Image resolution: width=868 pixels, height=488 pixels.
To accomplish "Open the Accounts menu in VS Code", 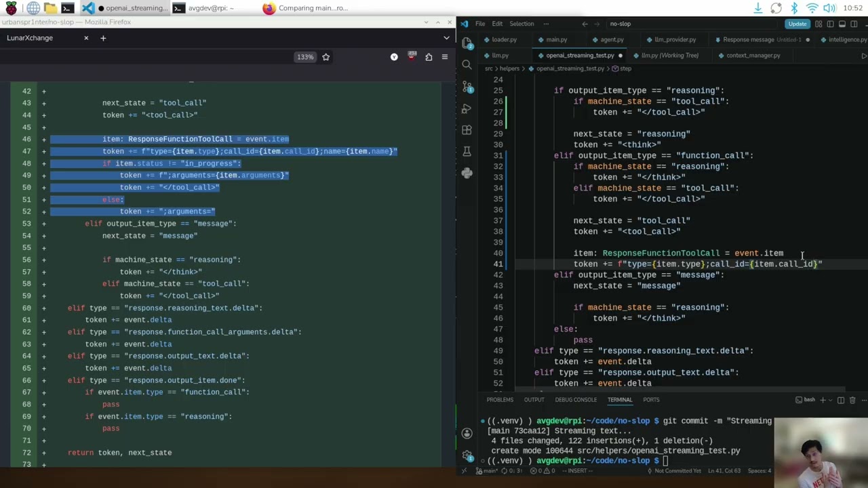I will (467, 433).
